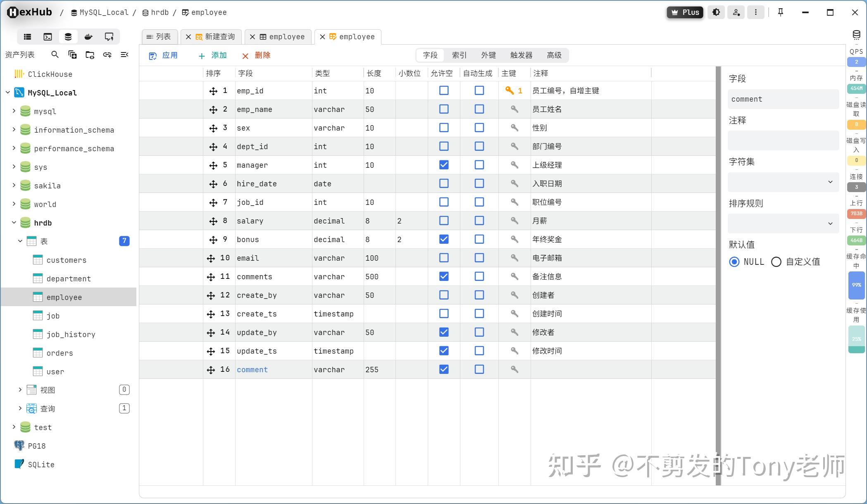Check 允许空 for the salary field
Image resolution: width=867 pixels, height=504 pixels.
(x=443, y=221)
